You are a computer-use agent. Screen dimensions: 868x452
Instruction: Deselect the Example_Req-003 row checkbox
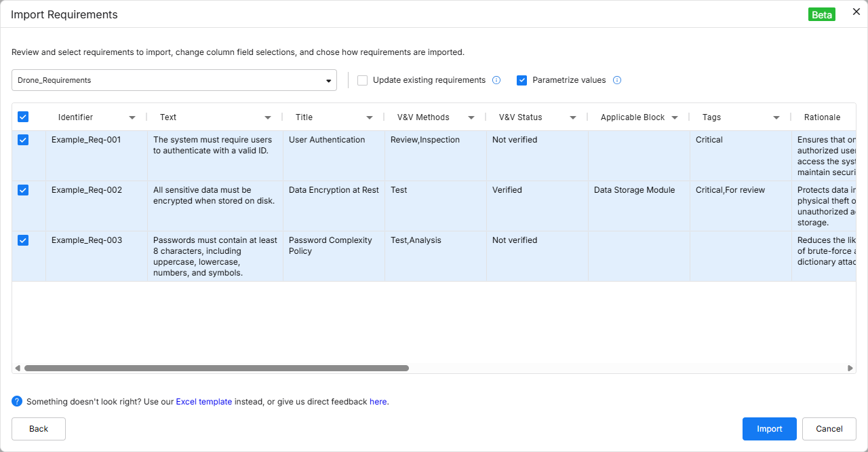pos(23,240)
